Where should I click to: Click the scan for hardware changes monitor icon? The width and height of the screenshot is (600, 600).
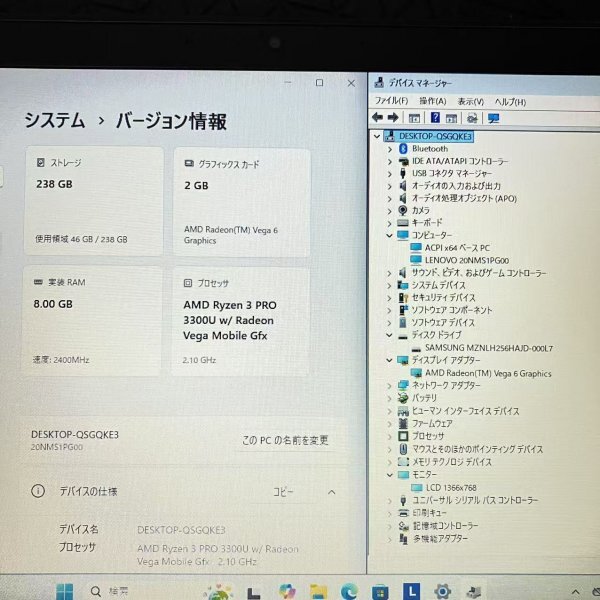coord(493,118)
